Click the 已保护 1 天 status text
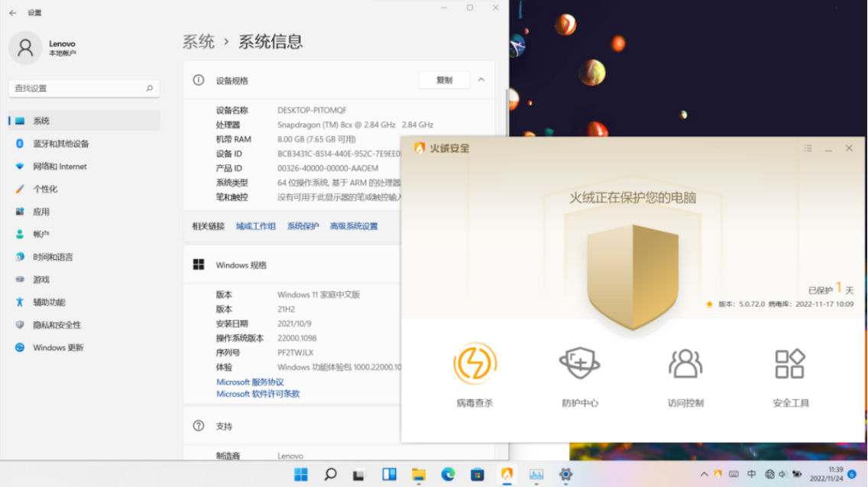The width and height of the screenshot is (868, 487). [x=831, y=289]
